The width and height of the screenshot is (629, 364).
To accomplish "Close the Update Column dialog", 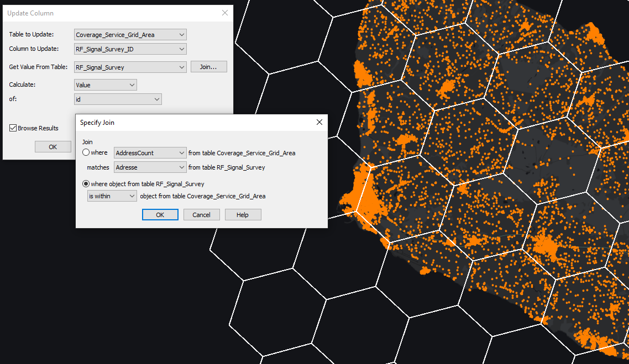I will point(225,13).
